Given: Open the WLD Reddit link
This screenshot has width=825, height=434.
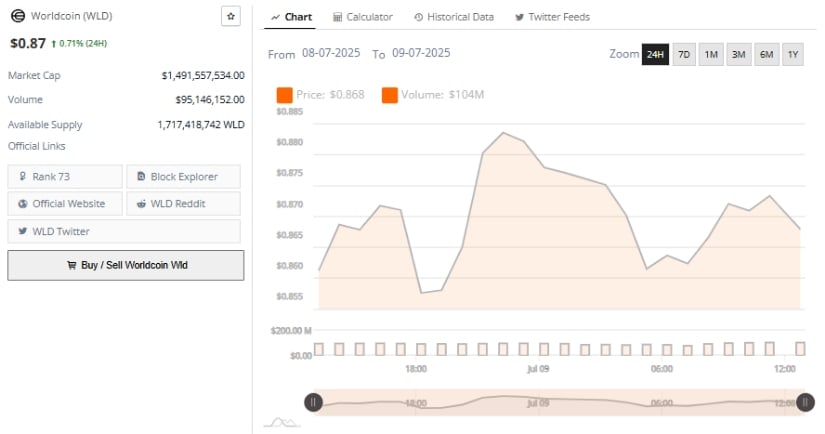Looking at the screenshot, I should click(183, 204).
